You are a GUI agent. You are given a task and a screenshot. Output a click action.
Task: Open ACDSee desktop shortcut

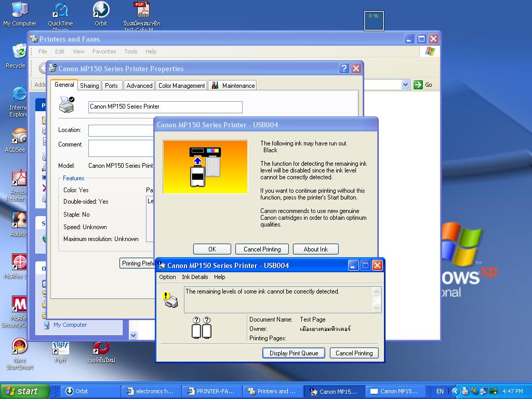(16, 140)
